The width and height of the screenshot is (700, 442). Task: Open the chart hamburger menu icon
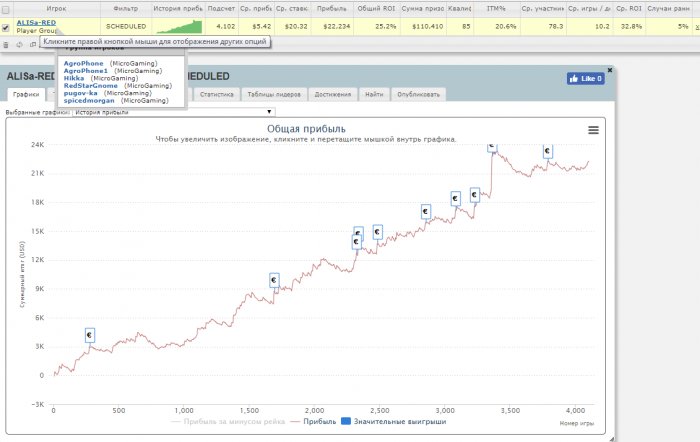[x=593, y=130]
